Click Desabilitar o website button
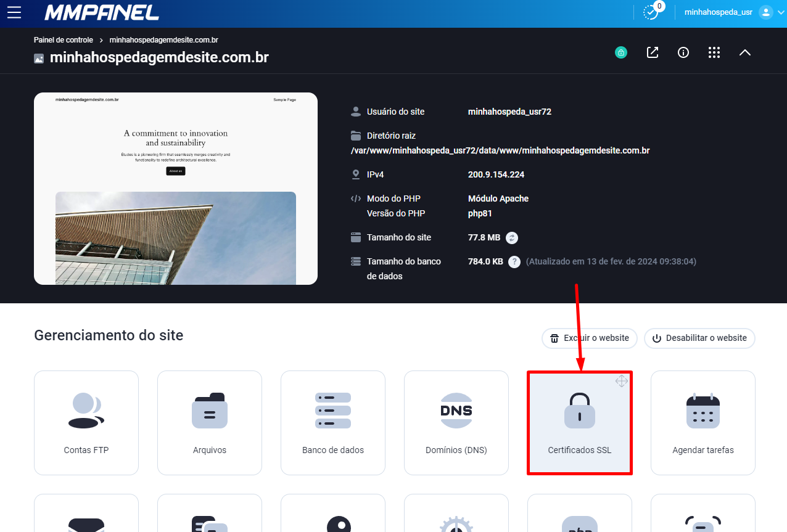The image size is (787, 532). coord(699,338)
